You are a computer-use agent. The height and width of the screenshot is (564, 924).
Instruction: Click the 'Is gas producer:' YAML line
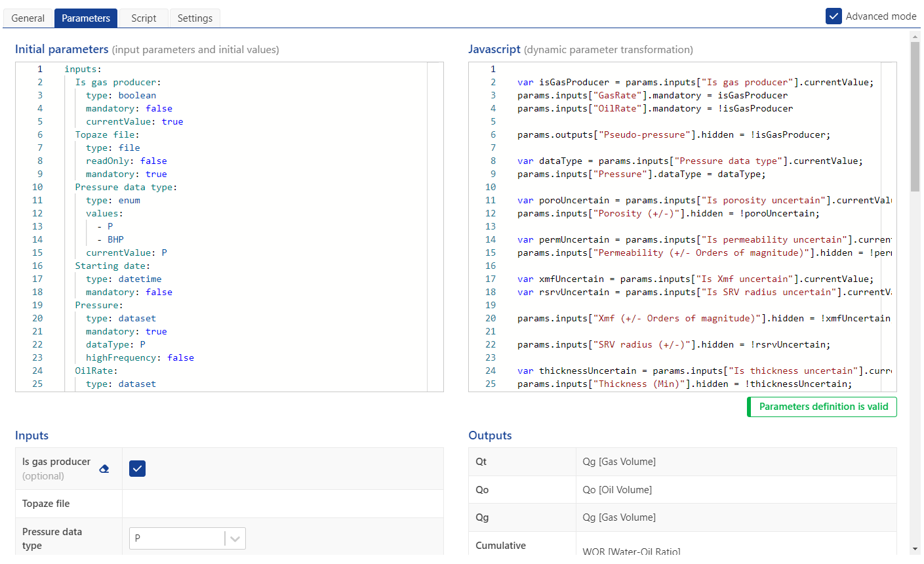[118, 82]
